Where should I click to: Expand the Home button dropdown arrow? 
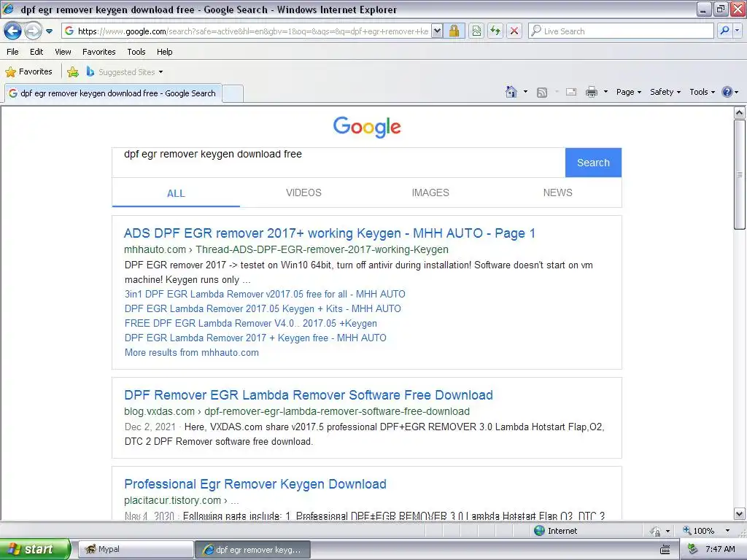pyautogui.click(x=525, y=92)
